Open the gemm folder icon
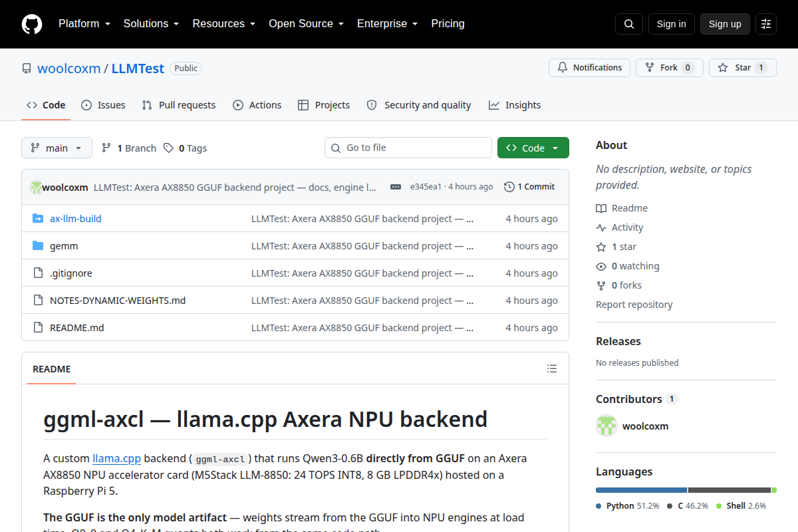Screen dimensions: 798x532 (38, 246)
